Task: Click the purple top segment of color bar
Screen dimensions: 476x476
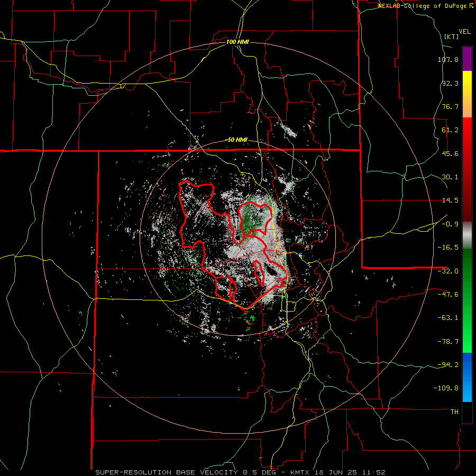Action: (467, 59)
